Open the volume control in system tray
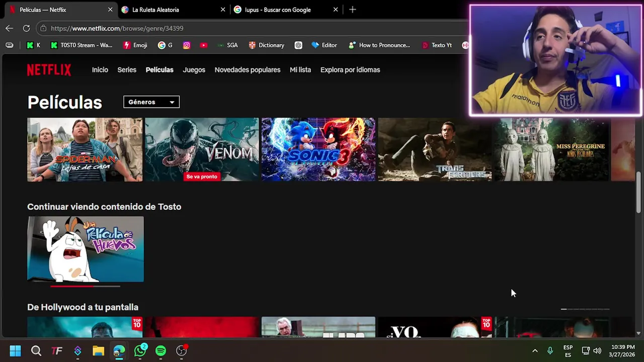This screenshot has width=644, height=362. [x=597, y=350]
